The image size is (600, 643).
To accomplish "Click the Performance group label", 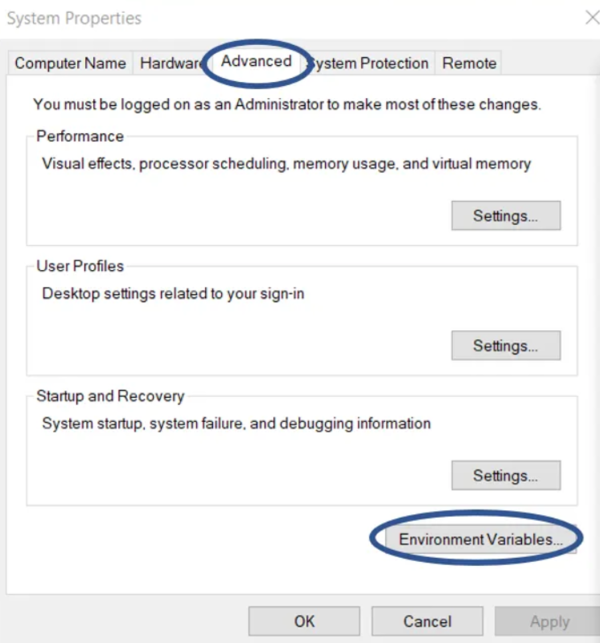I will [80, 136].
